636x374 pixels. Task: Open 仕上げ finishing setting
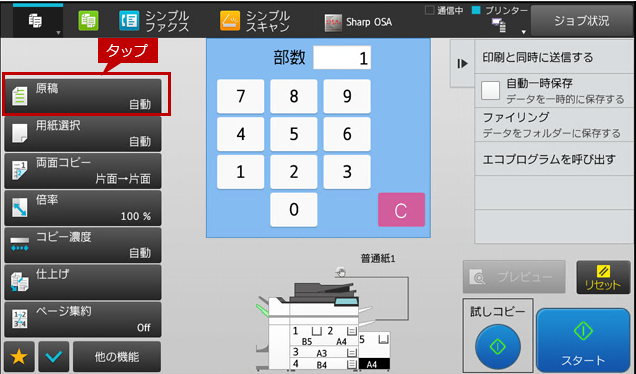point(83,282)
